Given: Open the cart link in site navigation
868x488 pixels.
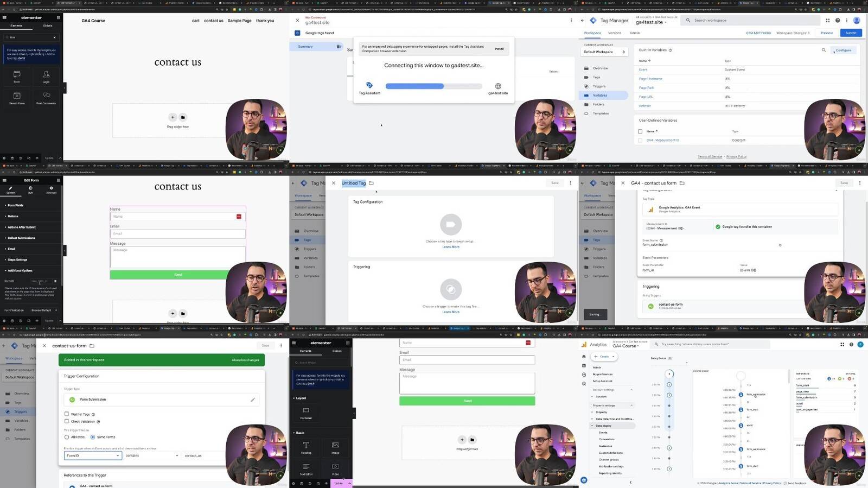Looking at the screenshot, I should pyautogui.click(x=196, y=21).
